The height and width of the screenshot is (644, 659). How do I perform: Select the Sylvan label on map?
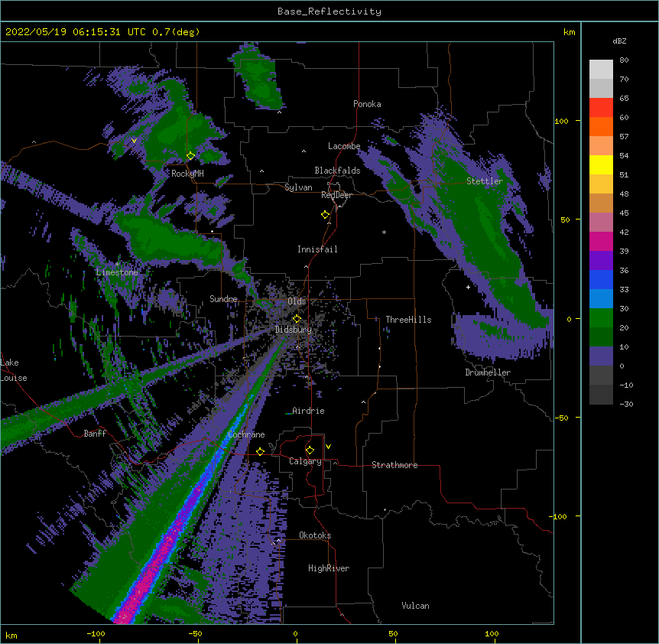298,187
